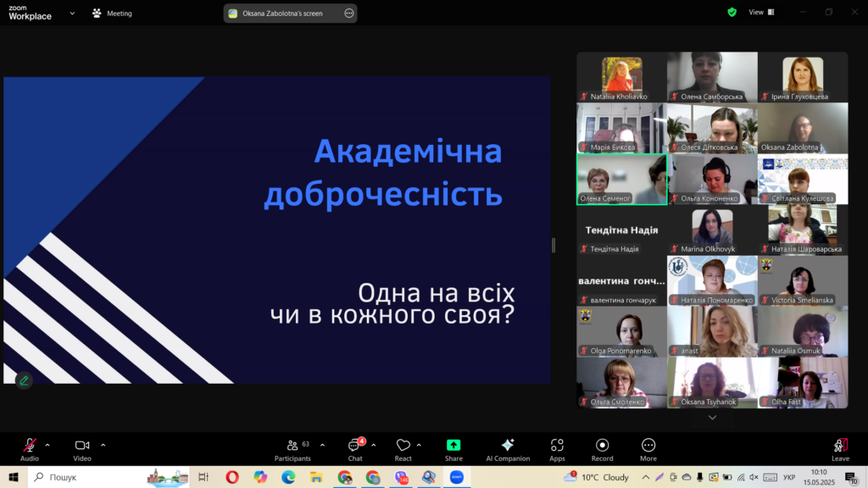The image size is (868, 488).
Task: Open the notification center icon
Action: point(851,477)
